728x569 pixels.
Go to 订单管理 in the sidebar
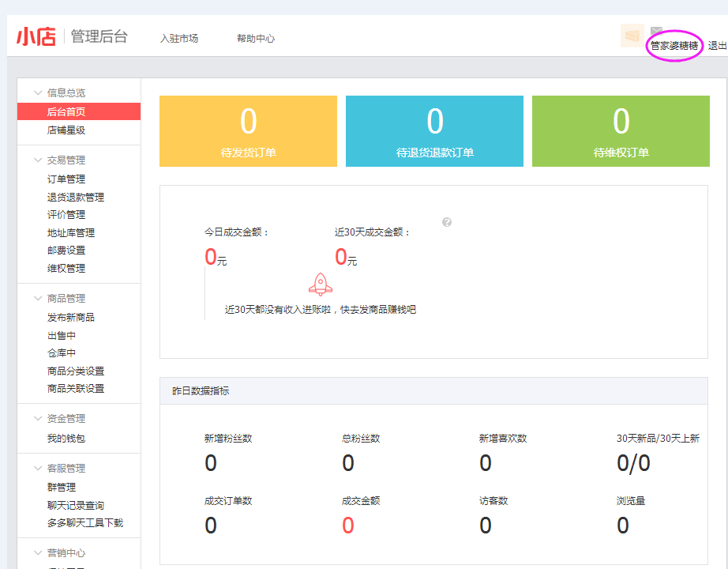(66, 179)
